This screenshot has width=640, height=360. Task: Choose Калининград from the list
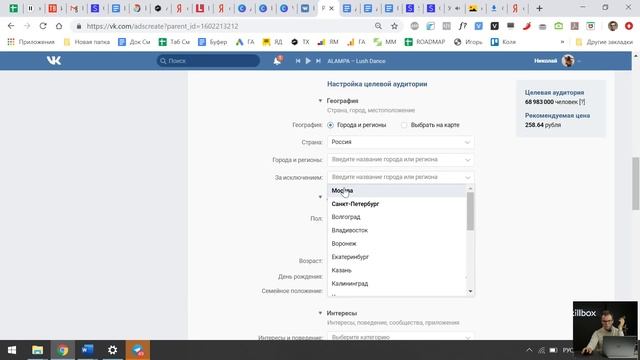click(x=397, y=283)
